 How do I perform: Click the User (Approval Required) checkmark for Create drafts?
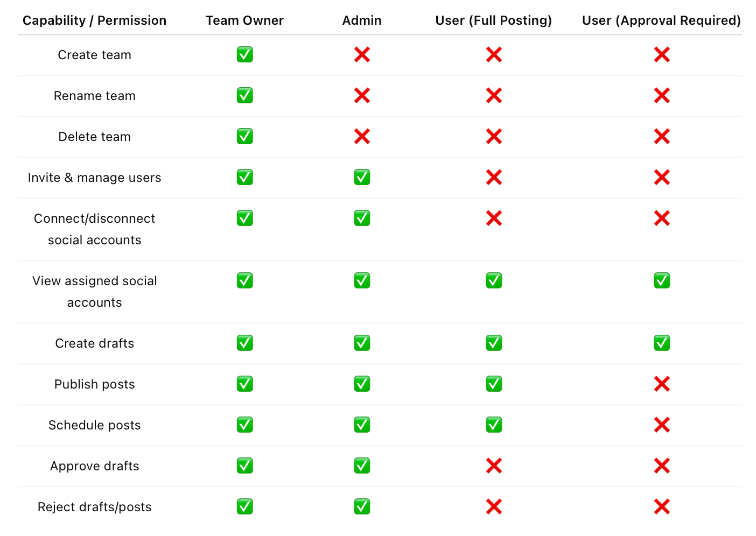(x=662, y=343)
